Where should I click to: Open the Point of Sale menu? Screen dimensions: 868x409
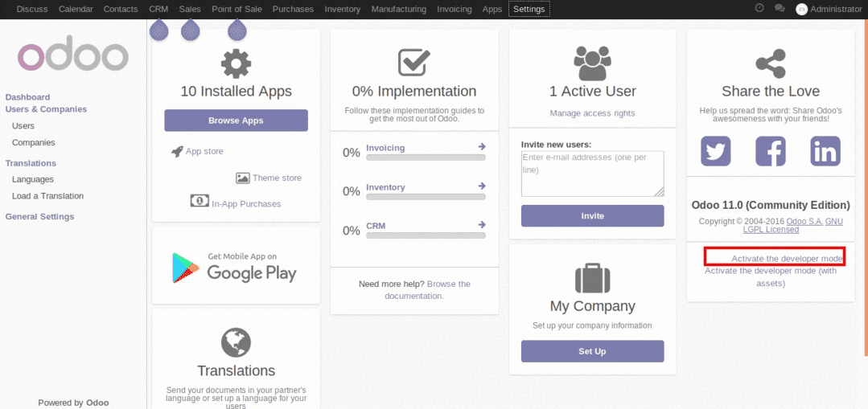(x=237, y=9)
